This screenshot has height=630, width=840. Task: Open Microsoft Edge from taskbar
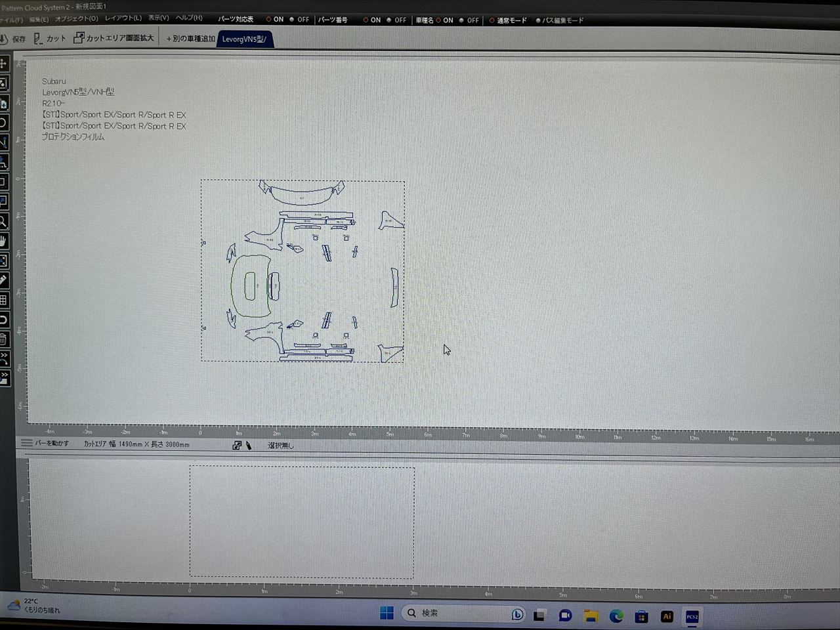pos(616,616)
